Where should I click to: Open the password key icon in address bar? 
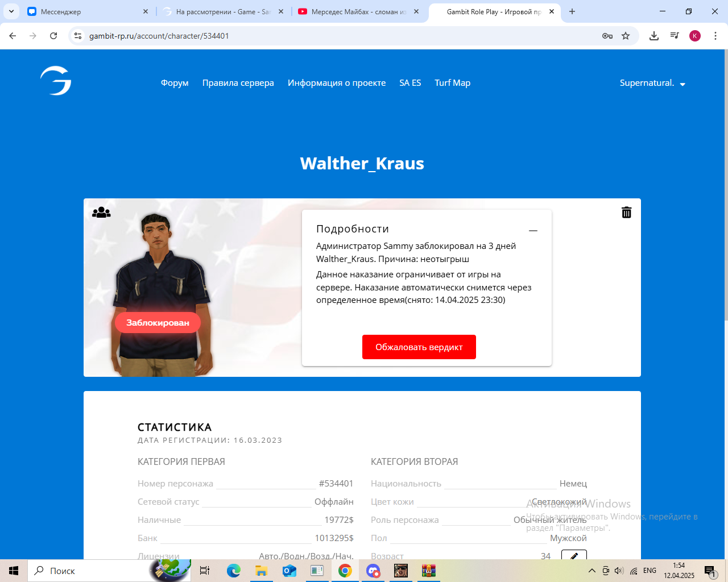pos(607,36)
